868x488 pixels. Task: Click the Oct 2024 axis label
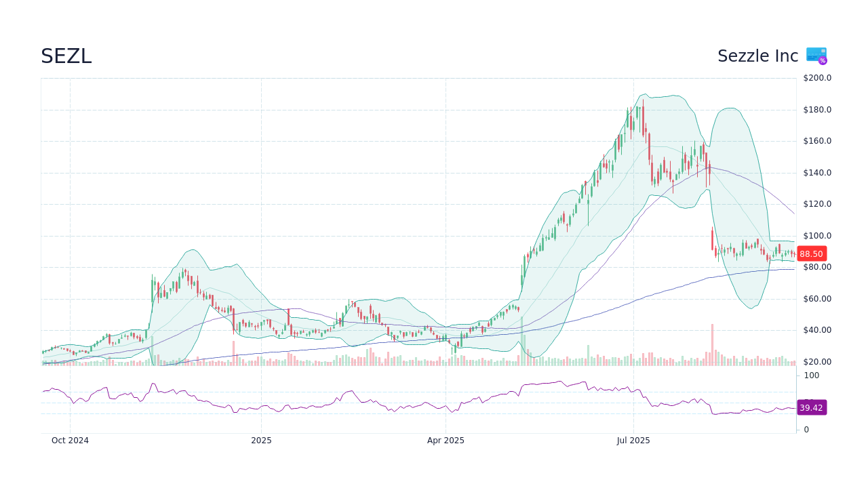70,441
